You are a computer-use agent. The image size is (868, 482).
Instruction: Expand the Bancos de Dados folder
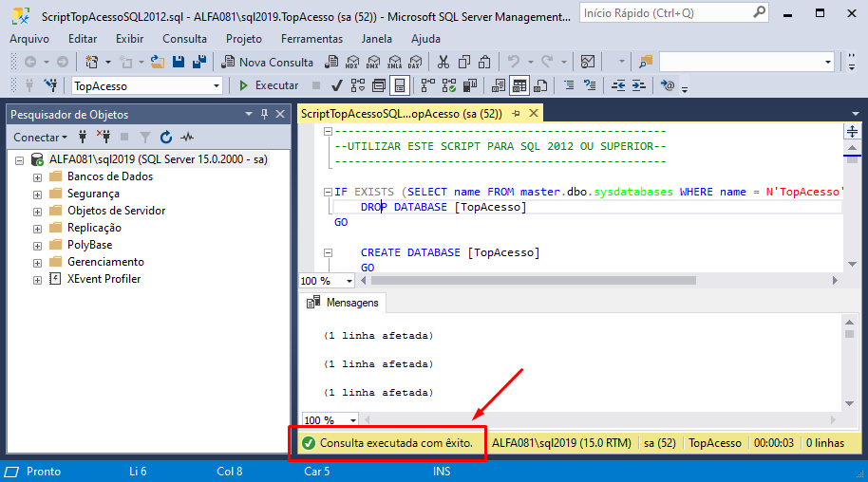click(x=38, y=177)
